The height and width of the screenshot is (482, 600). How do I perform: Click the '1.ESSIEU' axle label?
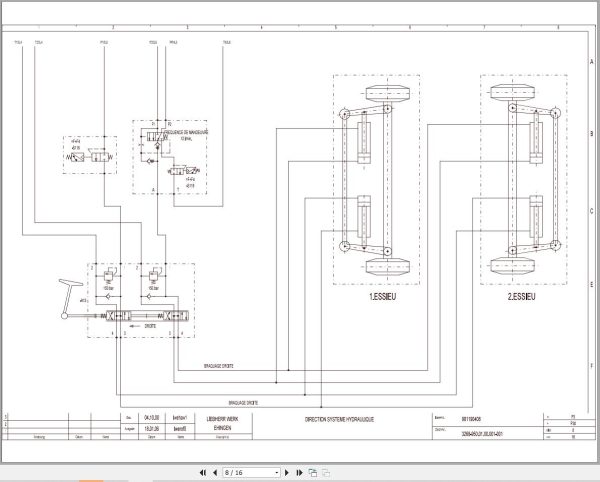pos(382,296)
